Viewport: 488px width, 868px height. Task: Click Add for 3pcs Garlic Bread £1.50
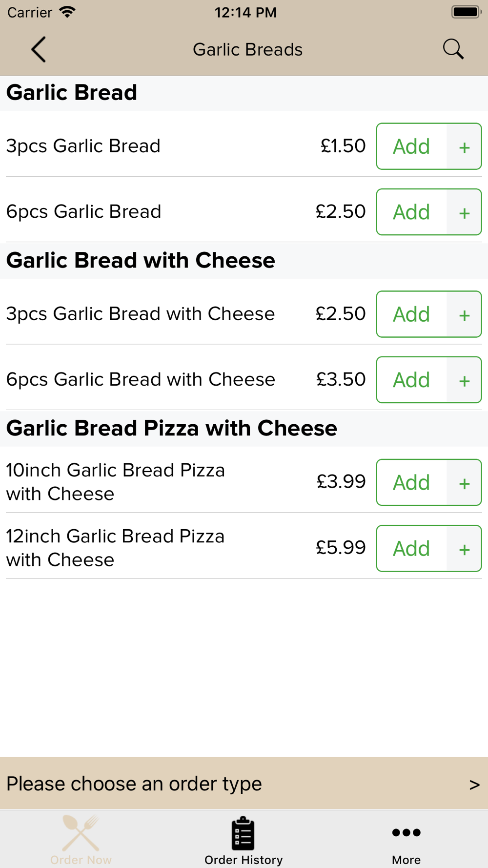click(411, 146)
